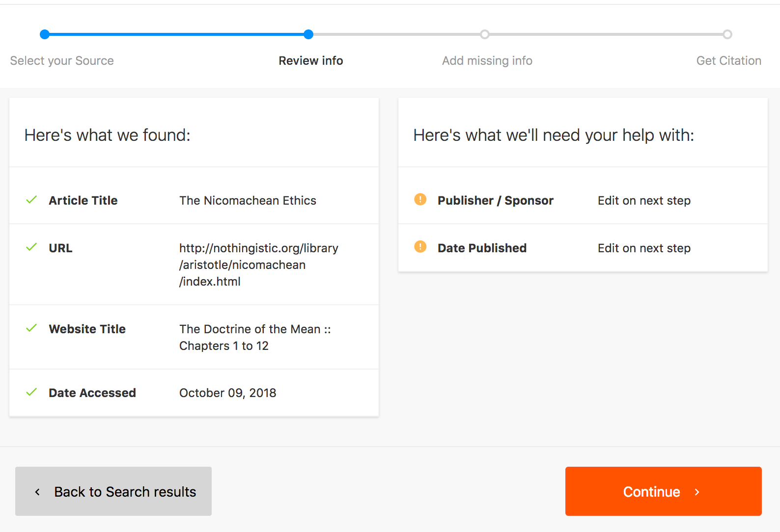This screenshot has height=532, width=780.
Task: Open the 'Add missing info' step label
Action: pyautogui.click(x=487, y=61)
